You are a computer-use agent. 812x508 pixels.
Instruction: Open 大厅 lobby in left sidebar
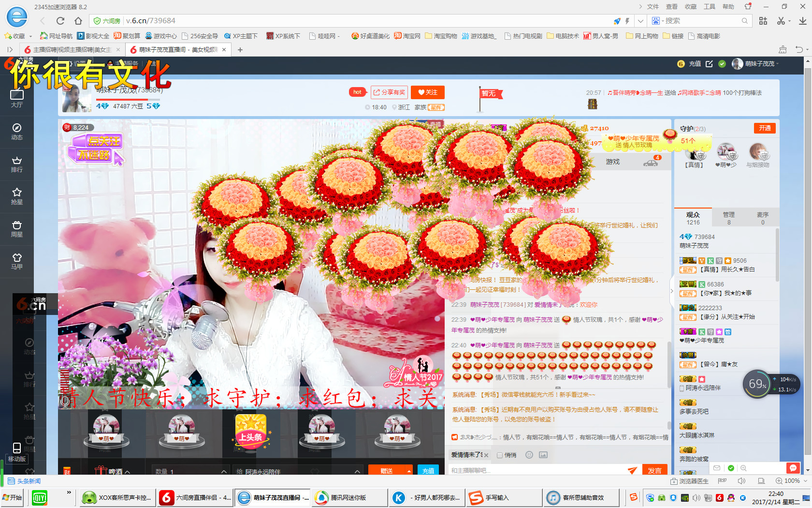(x=17, y=99)
